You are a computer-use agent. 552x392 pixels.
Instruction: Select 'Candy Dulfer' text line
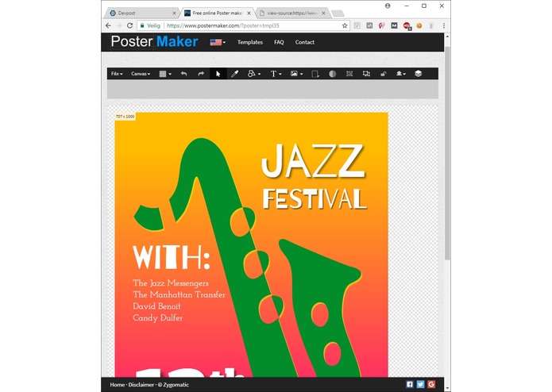pyautogui.click(x=158, y=318)
